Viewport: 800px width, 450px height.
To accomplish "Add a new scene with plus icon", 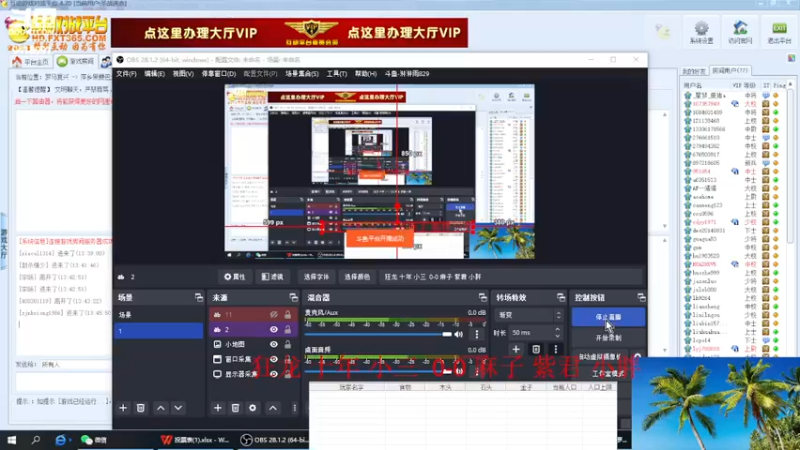I will pyautogui.click(x=123, y=408).
